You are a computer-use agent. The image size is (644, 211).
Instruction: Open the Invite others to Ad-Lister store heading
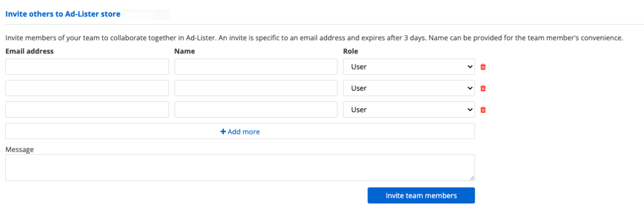[x=63, y=14]
